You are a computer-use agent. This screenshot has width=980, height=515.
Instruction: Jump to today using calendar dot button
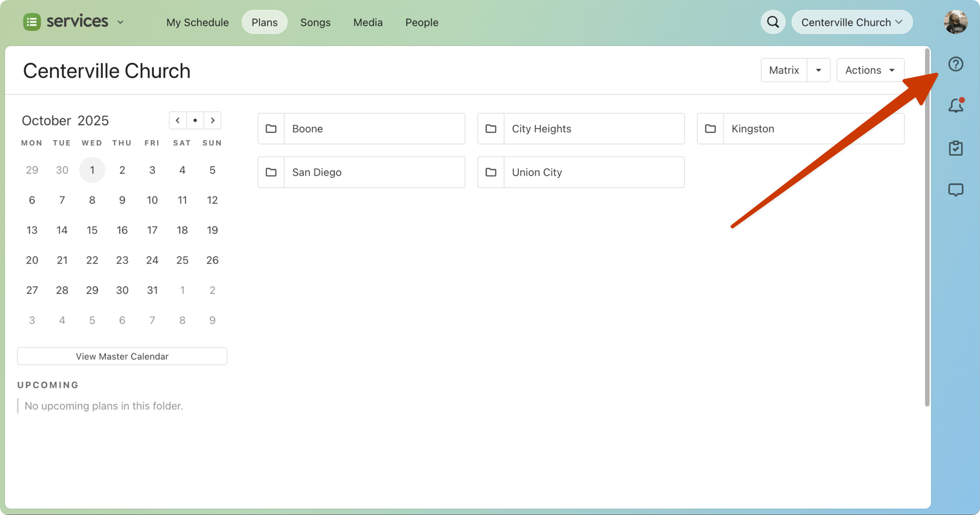coord(195,121)
